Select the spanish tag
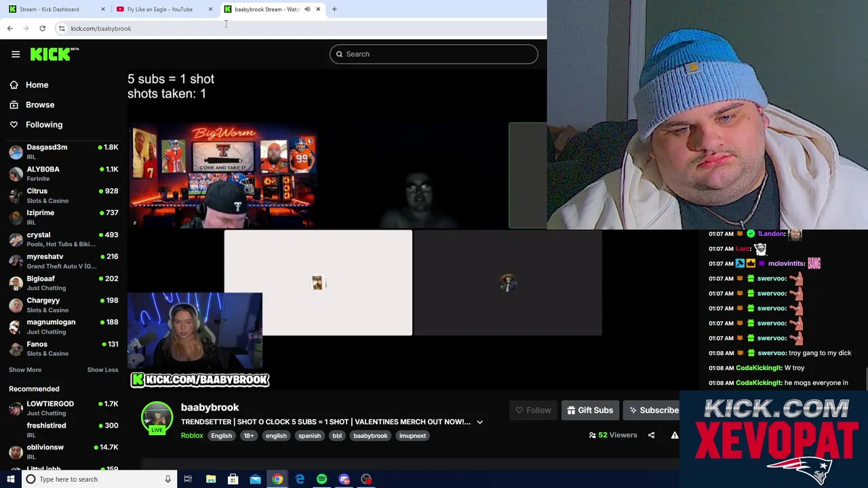The image size is (868, 488). tap(309, 436)
